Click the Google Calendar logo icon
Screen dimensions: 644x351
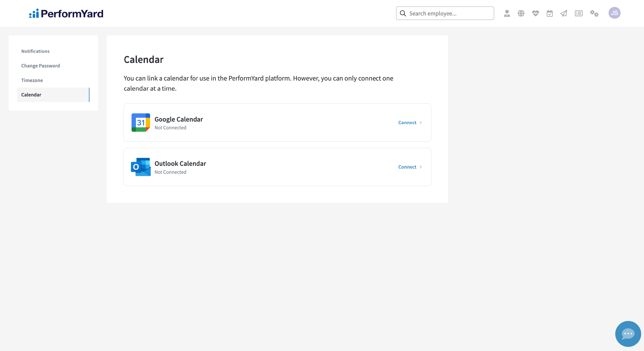click(x=141, y=123)
